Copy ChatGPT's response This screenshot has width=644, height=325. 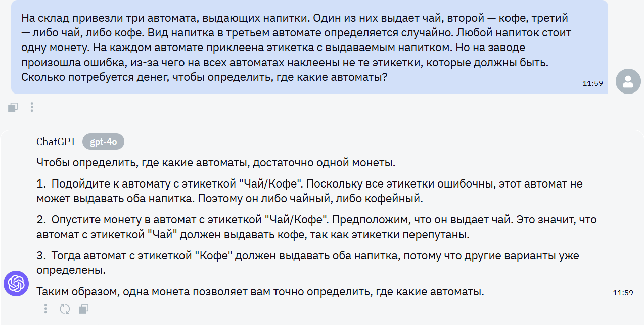pos(83,308)
